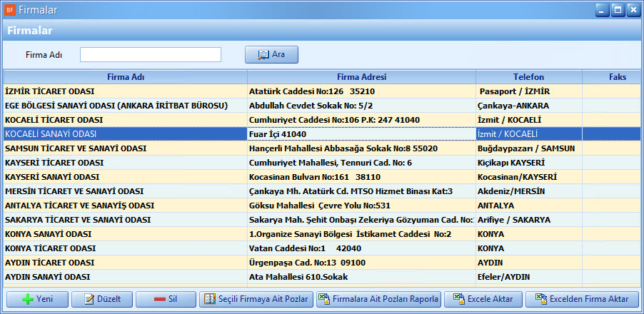This screenshot has width=644, height=314.
Task: Click the green plus Yeni button
Action: coord(37,299)
